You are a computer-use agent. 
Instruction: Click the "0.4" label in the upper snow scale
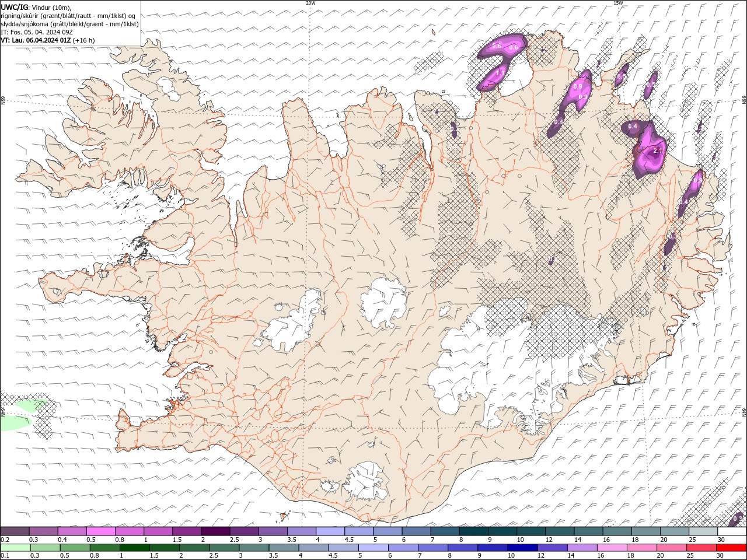click(x=62, y=540)
